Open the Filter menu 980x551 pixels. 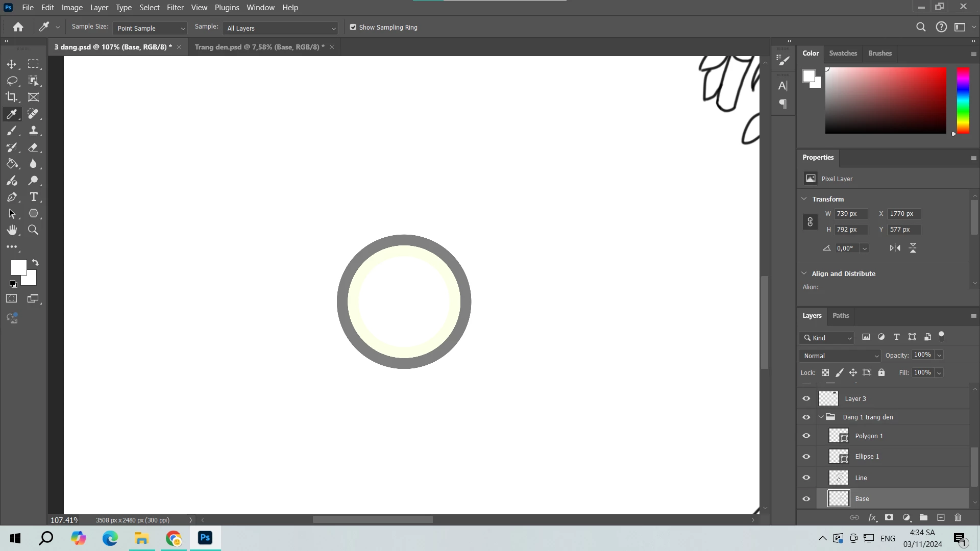pos(175,8)
